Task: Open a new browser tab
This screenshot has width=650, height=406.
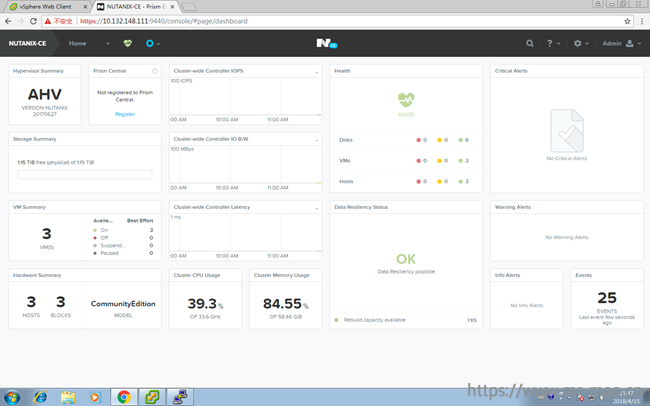Action: [189, 7]
